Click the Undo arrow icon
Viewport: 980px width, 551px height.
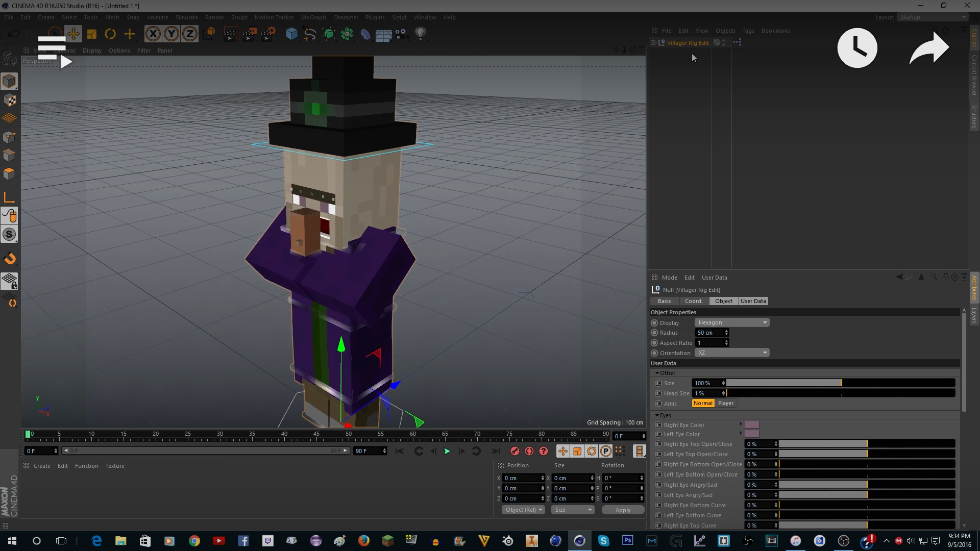point(14,34)
